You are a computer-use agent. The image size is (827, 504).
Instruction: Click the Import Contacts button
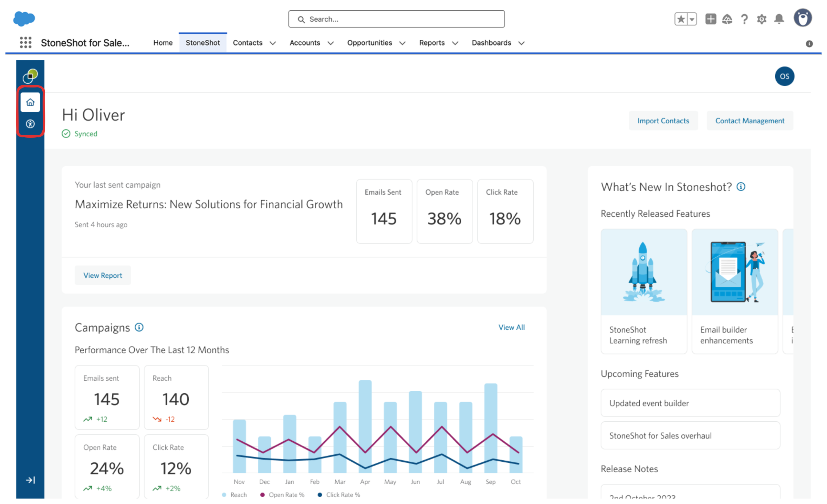tap(663, 120)
